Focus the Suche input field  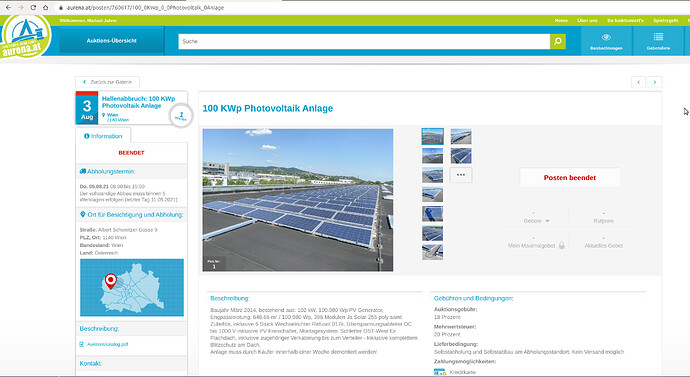[x=364, y=41]
